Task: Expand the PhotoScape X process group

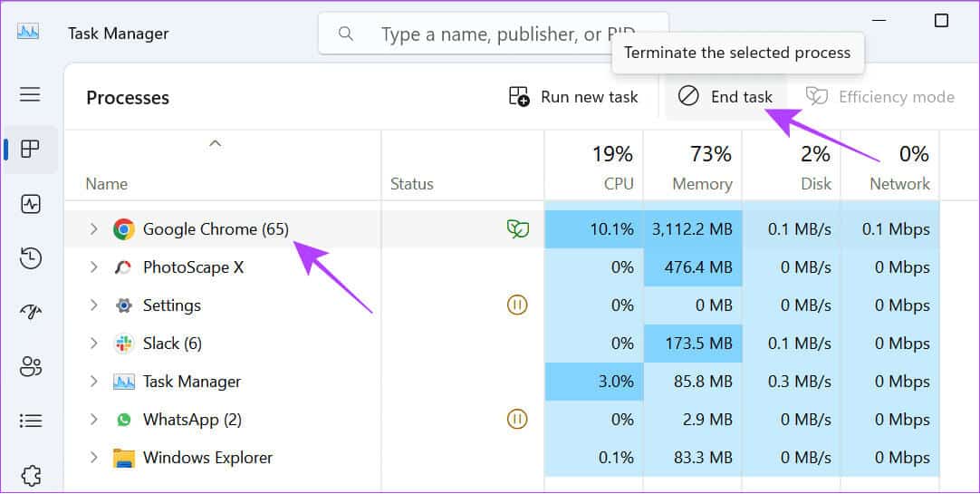Action: (94, 267)
